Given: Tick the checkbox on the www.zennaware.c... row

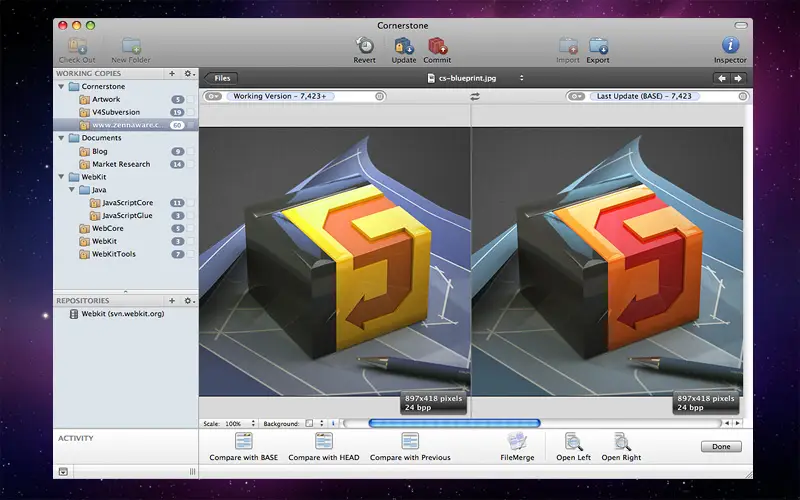Looking at the screenshot, I should tap(190, 125).
